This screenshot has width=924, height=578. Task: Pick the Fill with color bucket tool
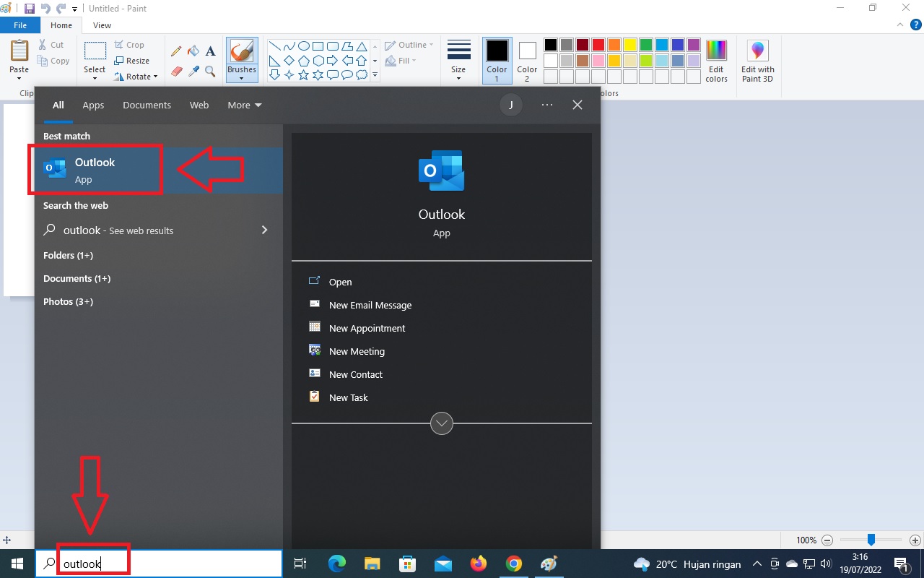193,51
